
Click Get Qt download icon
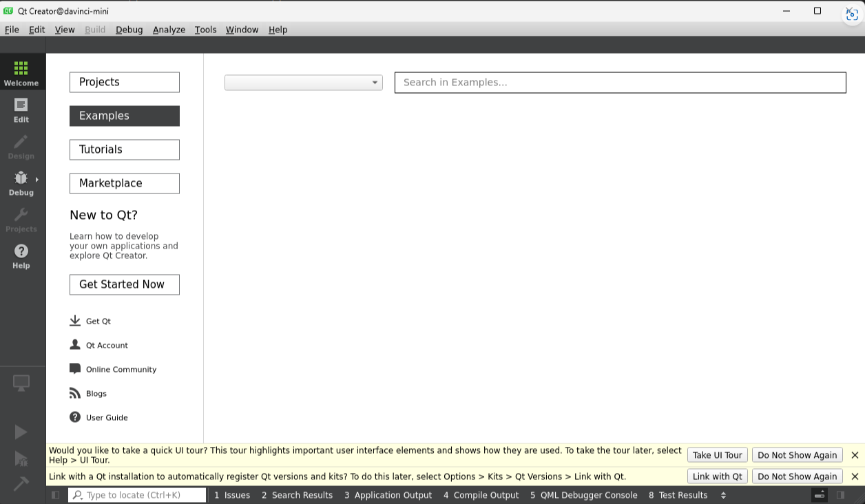pyautogui.click(x=75, y=321)
